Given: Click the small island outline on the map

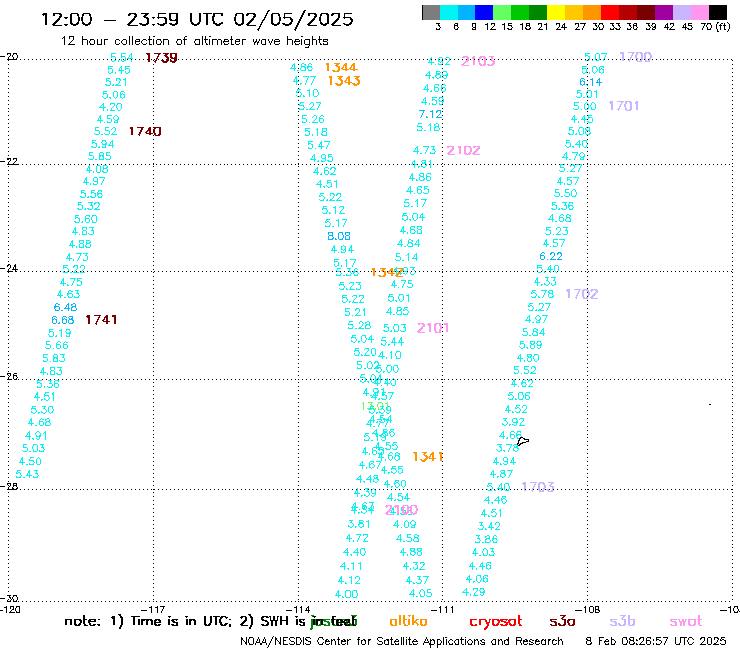Looking at the screenshot, I should 523,441.
